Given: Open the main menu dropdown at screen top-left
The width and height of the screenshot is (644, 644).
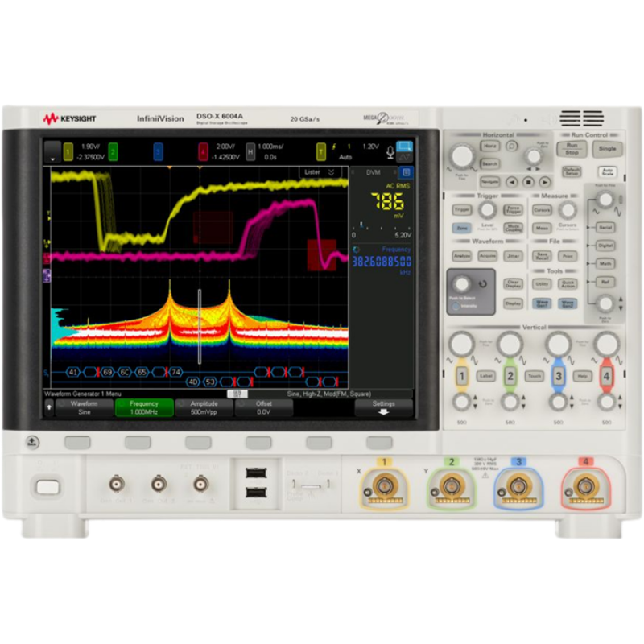Looking at the screenshot, I should [52, 152].
